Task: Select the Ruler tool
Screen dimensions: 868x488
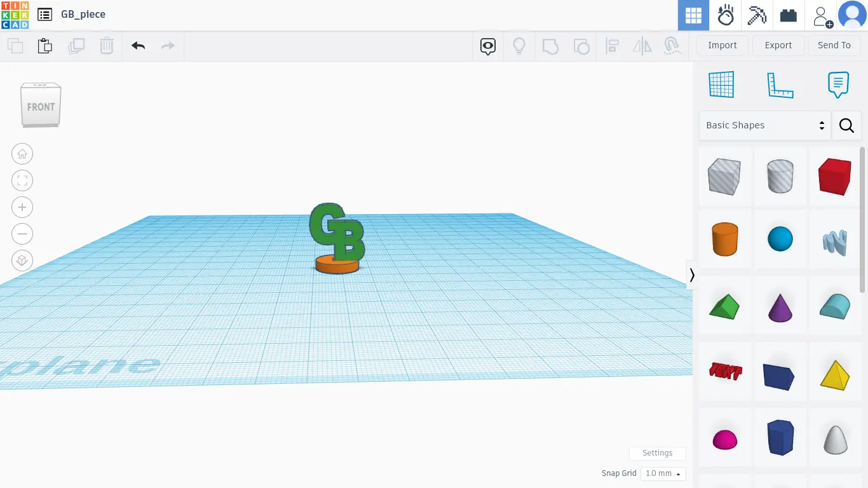Action: [x=780, y=83]
